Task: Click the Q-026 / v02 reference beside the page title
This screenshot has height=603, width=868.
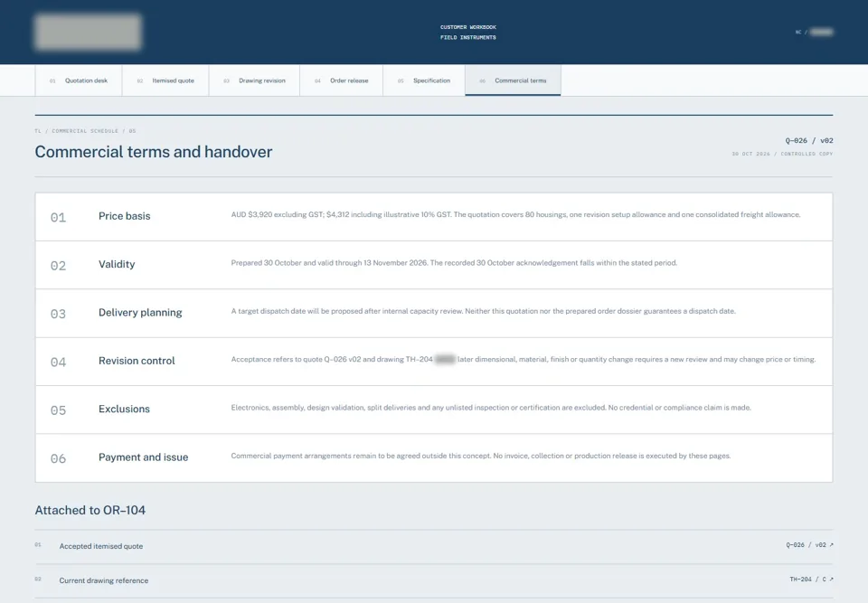Action: [x=808, y=141]
